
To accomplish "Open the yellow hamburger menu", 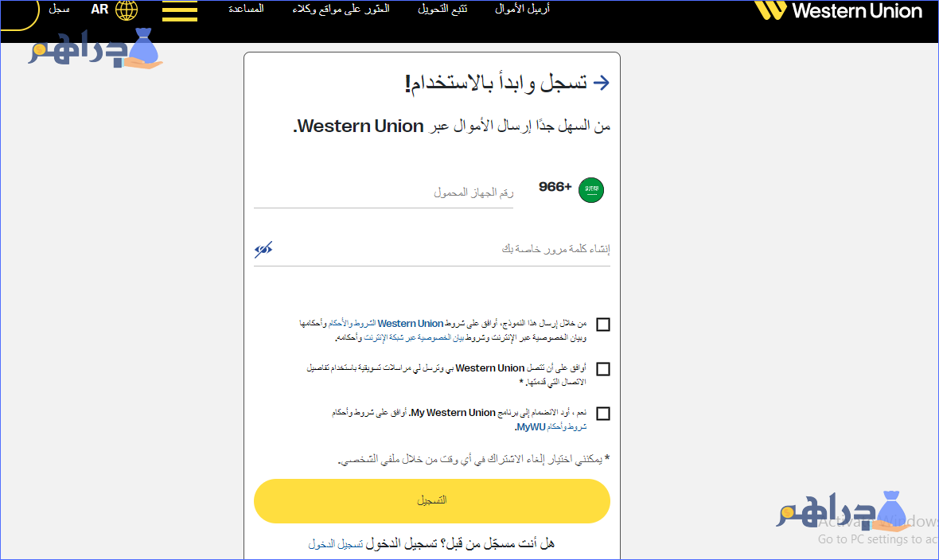I will [x=180, y=11].
